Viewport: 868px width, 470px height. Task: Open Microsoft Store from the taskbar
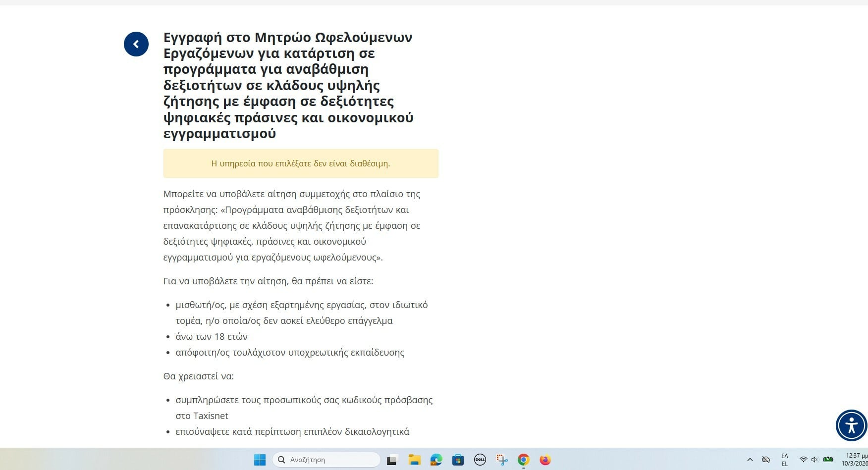tap(458, 460)
